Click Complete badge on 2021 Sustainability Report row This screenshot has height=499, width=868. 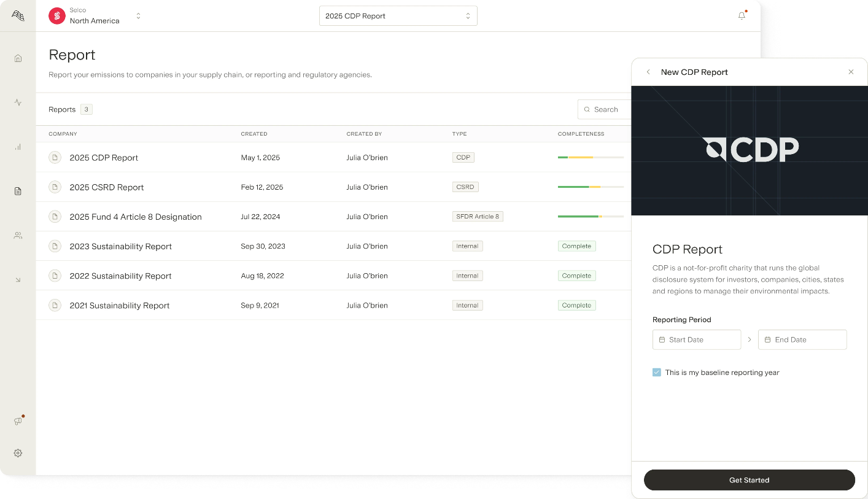[x=576, y=305]
